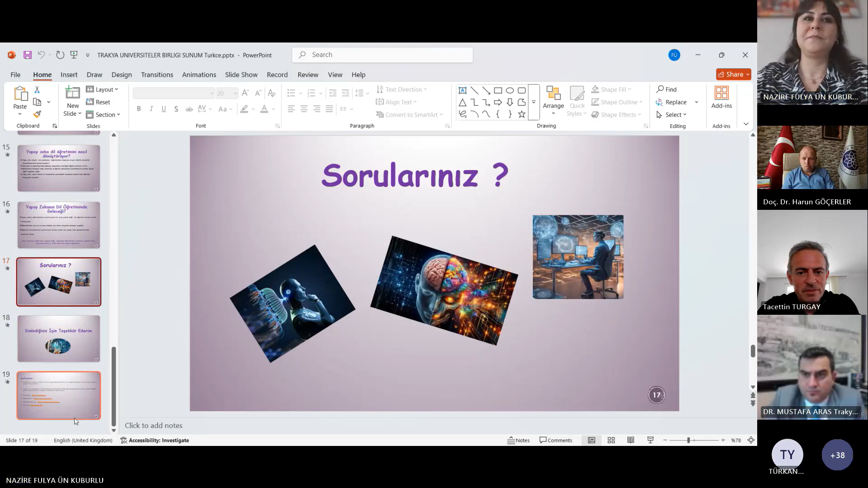Open the Section dropdown
Image resolution: width=868 pixels, height=488 pixels.
coord(103,114)
